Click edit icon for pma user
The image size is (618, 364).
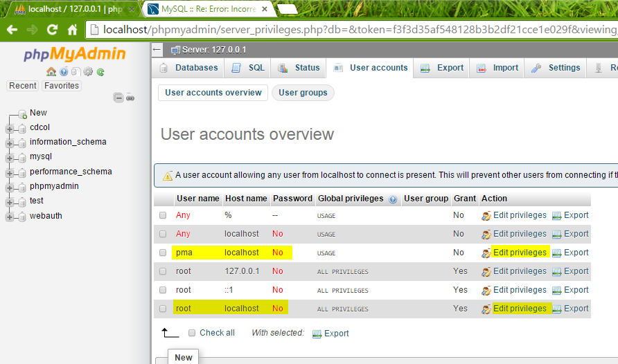click(x=486, y=253)
